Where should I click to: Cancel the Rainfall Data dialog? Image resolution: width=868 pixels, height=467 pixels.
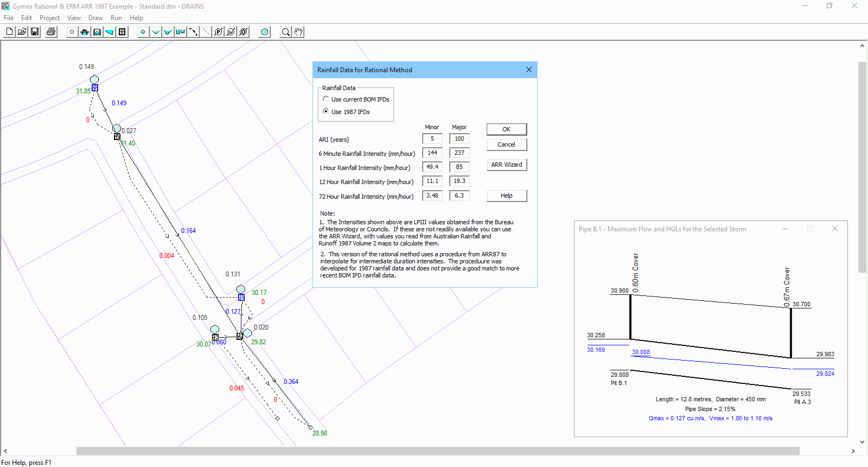pos(506,144)
